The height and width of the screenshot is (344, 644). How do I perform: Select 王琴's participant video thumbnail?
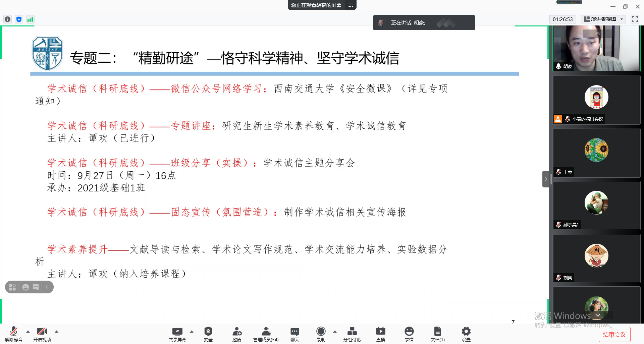tap(596, 153)
